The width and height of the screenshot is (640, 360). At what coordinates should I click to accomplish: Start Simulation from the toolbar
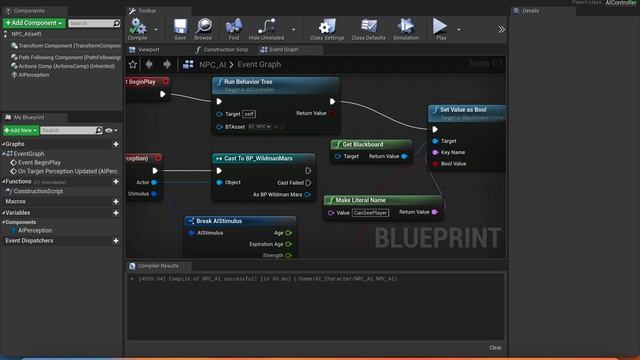point(406,29)
